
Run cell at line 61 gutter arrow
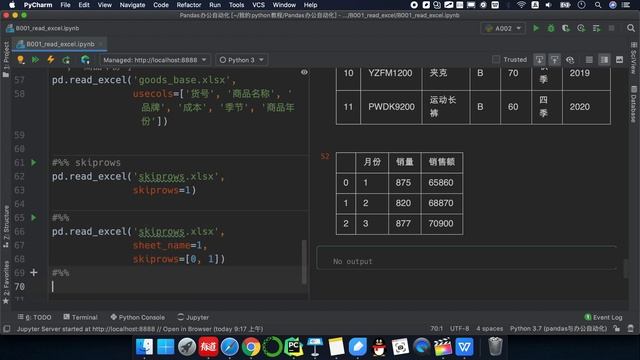(x=34, y=162)
